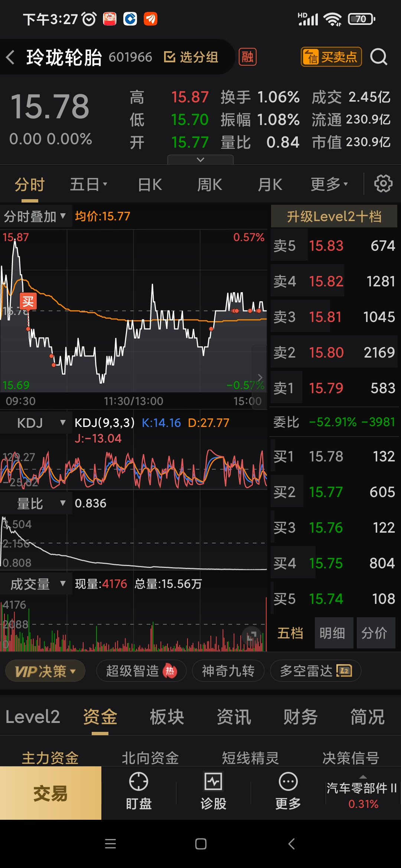This screenshot has width=401, height=868.
Task: Switch to 五档 order book view
Action: [x=290, y=633]
